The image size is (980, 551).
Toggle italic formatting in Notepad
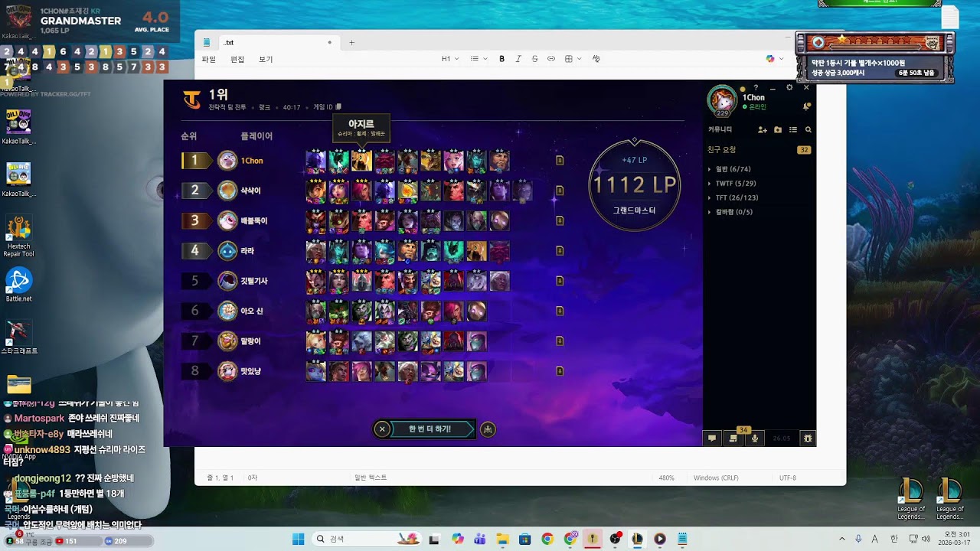518,59
